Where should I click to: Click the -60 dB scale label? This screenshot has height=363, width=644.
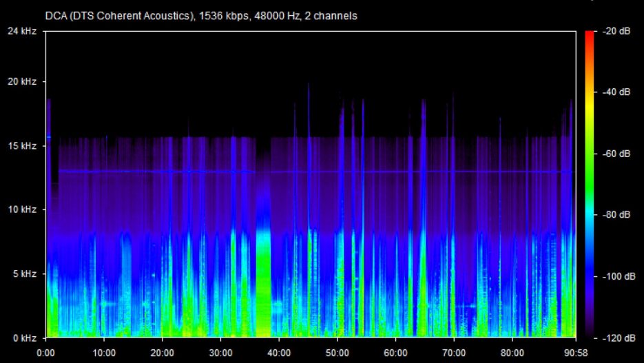[x=616, y=154]
